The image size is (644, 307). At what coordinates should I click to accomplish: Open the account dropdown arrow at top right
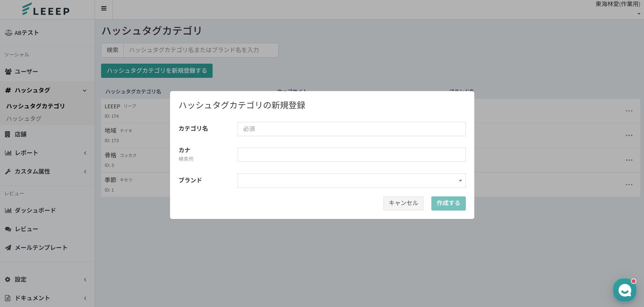click(x=639, y=14)
